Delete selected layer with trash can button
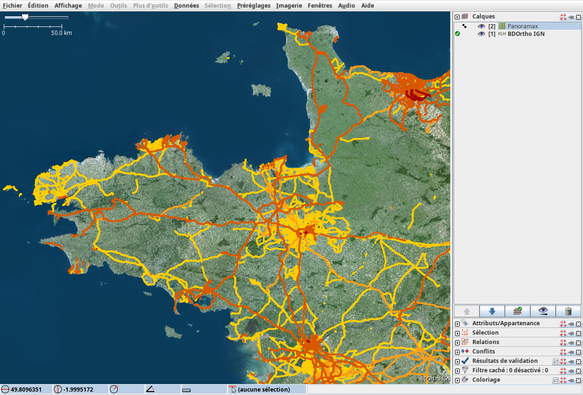Image resolution: width=583 pixels, height=395 pixels. pos(568,311)
